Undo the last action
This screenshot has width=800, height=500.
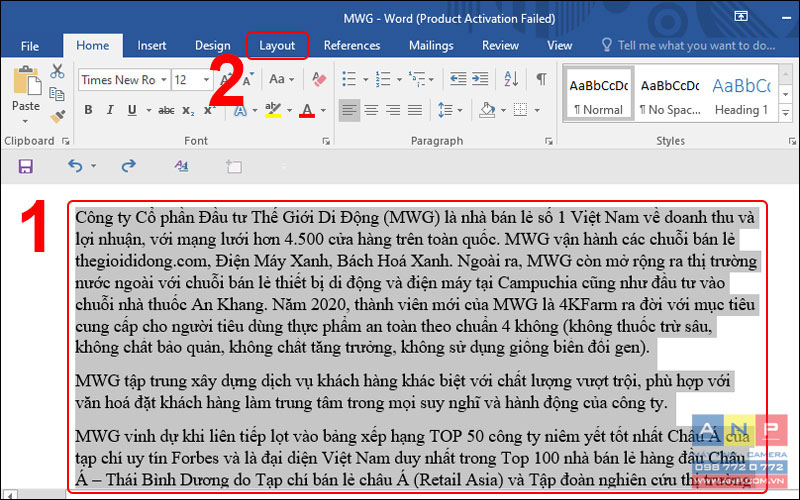pyautogui.click(x=75, y=166)
